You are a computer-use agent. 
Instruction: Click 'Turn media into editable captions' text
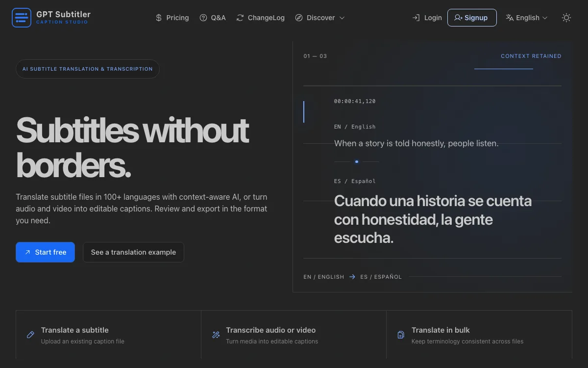272,342
